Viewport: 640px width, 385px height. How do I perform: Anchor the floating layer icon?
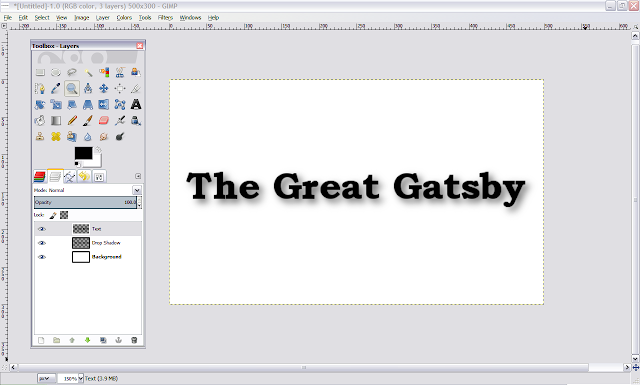pos(118,340)
